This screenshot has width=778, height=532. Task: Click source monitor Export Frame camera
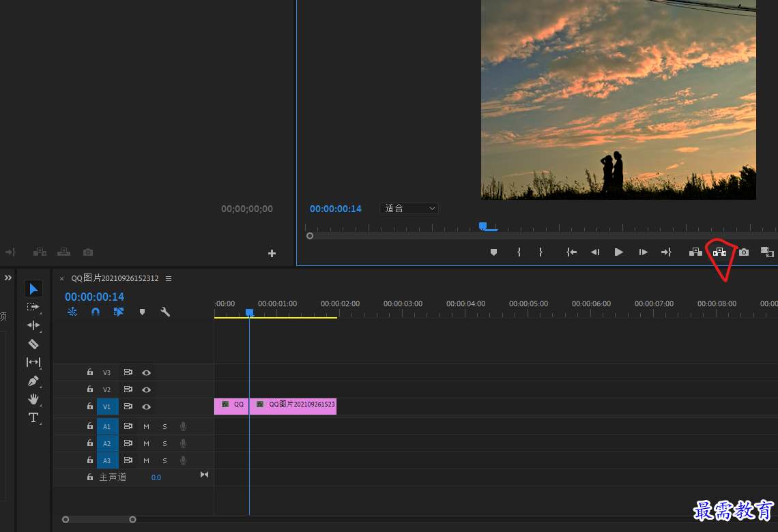tap(88, 252)
